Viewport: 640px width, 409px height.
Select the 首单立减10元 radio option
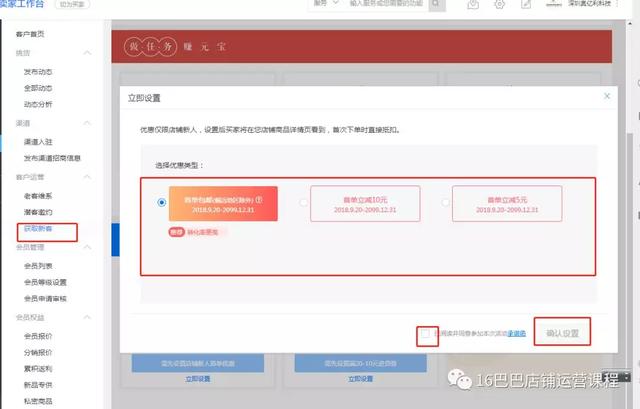coord(303,202)
